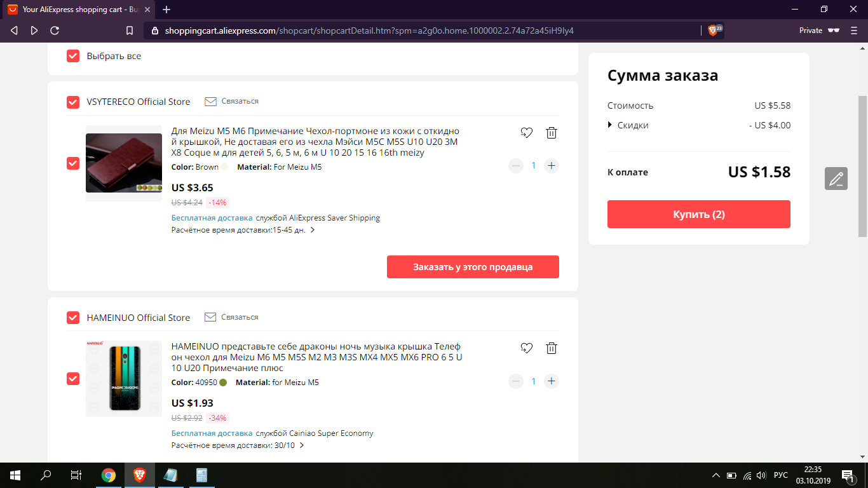Open Task View on taskbar
Viewport: 868px width, 488px height.
[76, 475]
